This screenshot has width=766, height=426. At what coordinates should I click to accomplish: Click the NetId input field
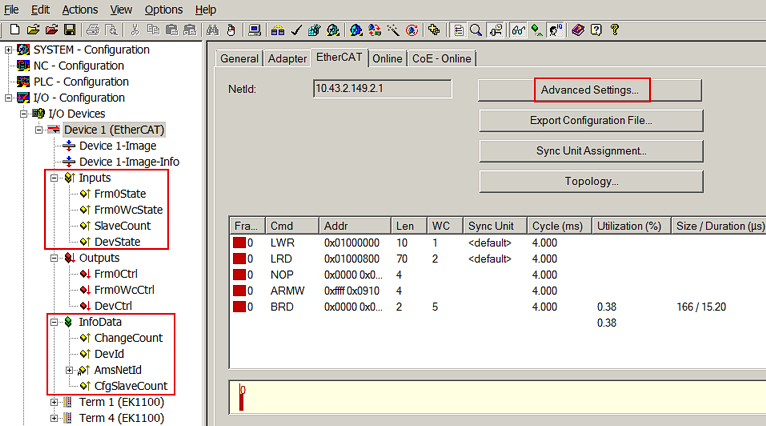click(383, 89)
